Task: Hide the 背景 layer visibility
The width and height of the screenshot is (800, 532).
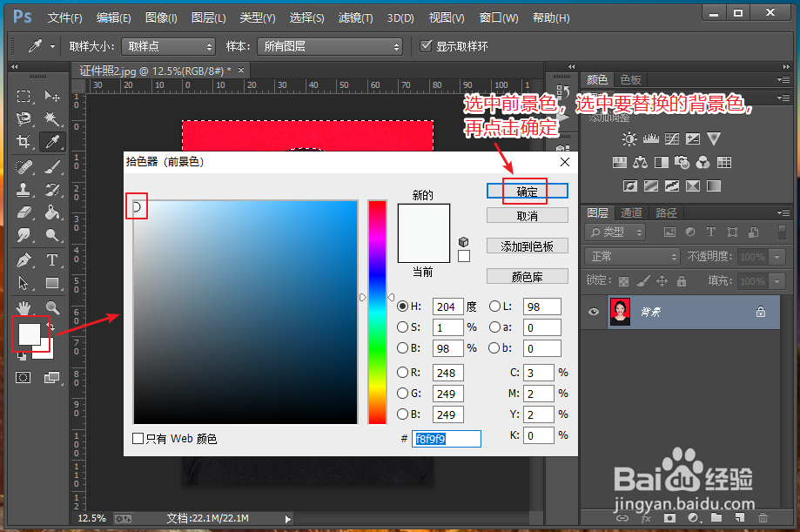Action: click(x=595, y=311)
